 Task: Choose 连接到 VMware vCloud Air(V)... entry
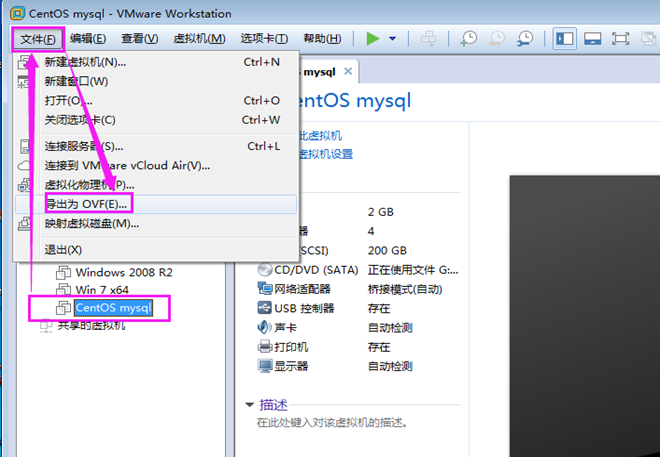pyautogui.click(x=157, y=165)
